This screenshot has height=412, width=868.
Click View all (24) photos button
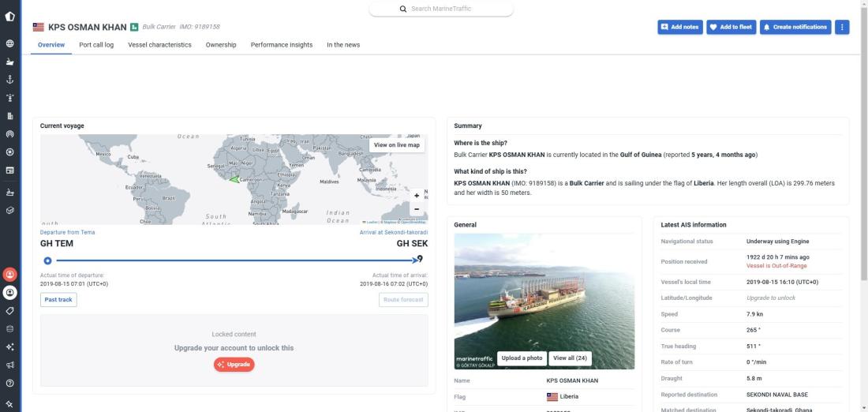tap(570, 358)
